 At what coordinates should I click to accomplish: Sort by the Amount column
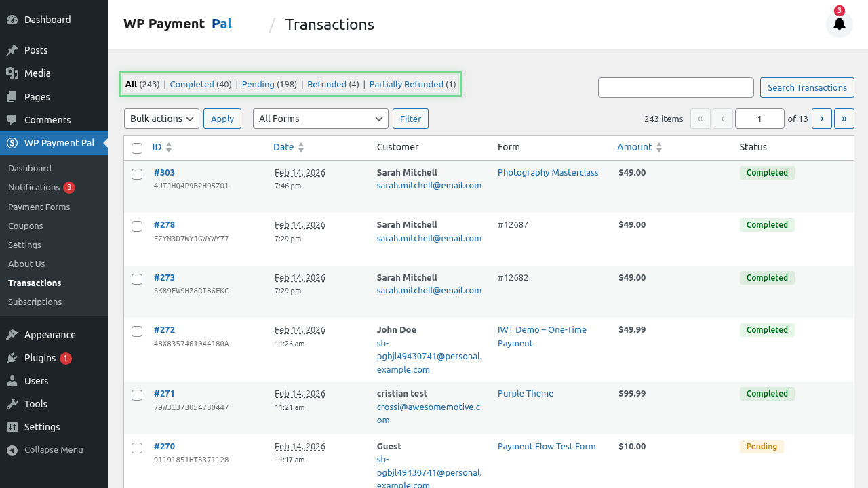click(x=634, y=147)
